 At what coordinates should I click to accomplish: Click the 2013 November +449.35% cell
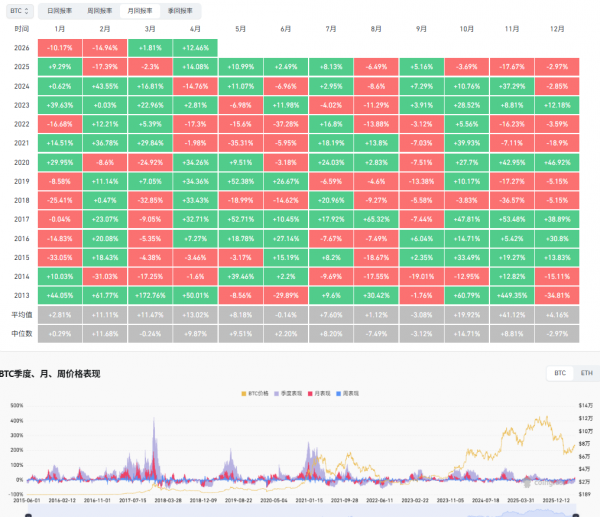click(511, 296)
